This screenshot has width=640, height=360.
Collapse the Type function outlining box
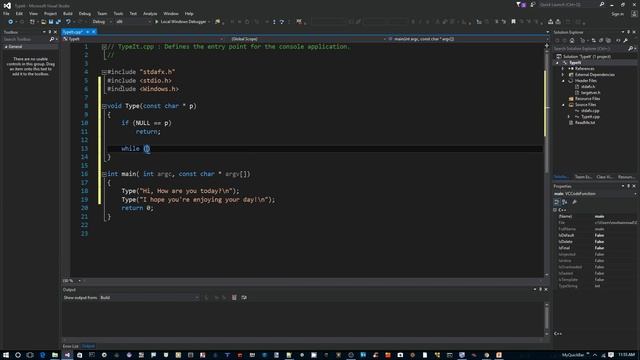(104, 106)
